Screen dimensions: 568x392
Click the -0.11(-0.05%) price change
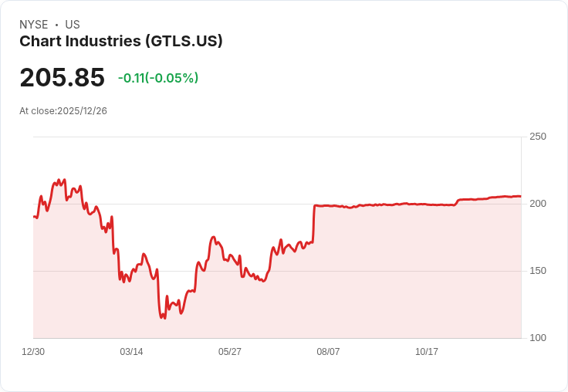coord(158,78)
